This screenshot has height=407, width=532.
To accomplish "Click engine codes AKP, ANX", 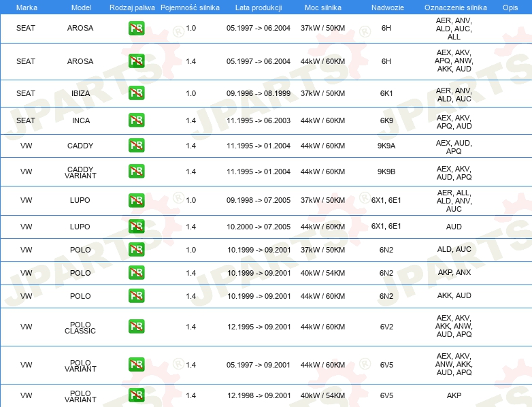I will (454, 272).
